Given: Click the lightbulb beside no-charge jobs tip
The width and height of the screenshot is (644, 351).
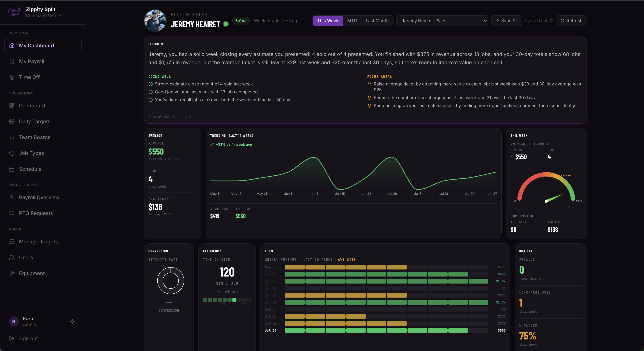Looking at the screenshot, I should click(369, 98).
